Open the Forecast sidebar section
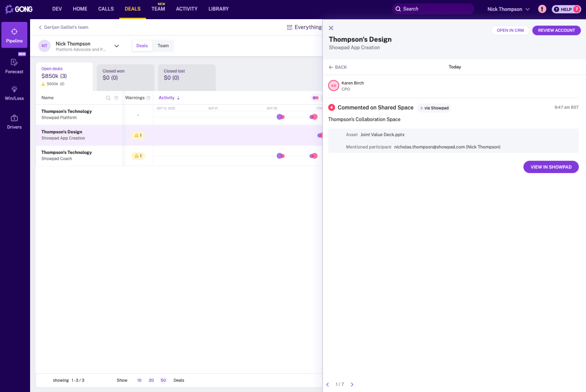 pyautogui.click(x=14, y=66)
